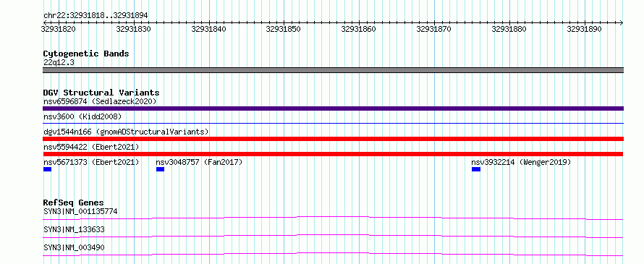This screenshot has width=644, height=264.
Task: Click the nsv5671373 (Ebert2021) label
Action: click(x=91, y=162)
